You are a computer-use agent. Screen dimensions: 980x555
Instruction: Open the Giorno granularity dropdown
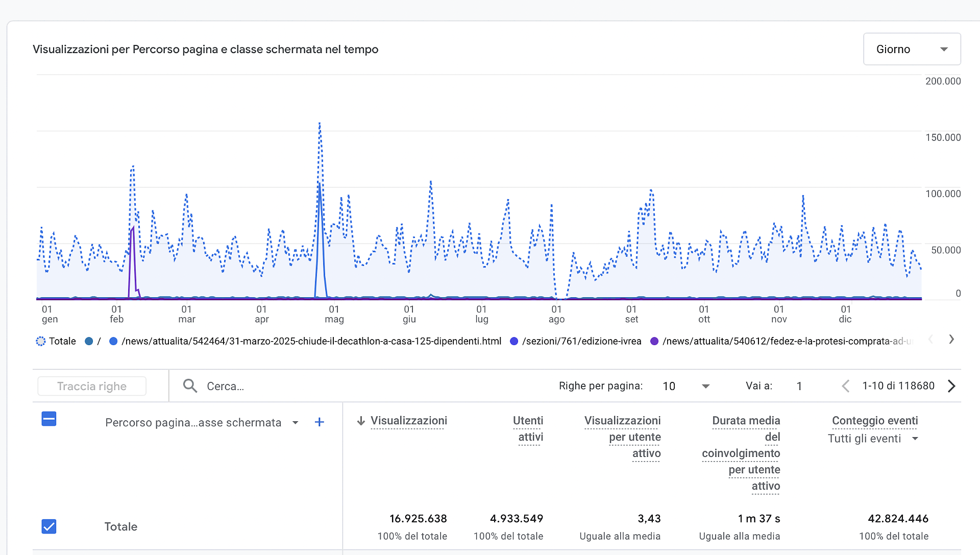pos(912,49)
